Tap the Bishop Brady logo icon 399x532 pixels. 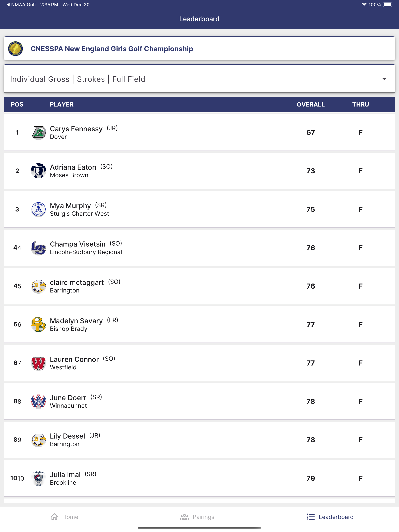(39, 324)
